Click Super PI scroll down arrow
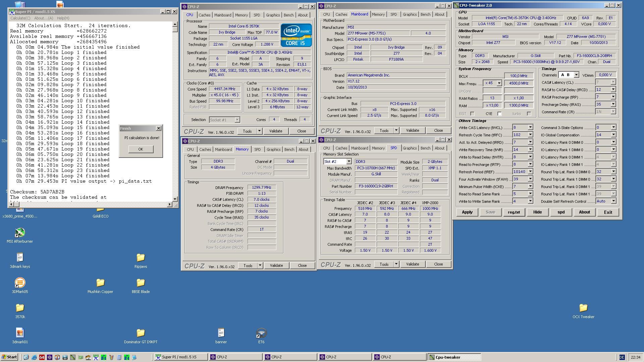This screenshot has height=362, width=644. click(x=175, y=199)
